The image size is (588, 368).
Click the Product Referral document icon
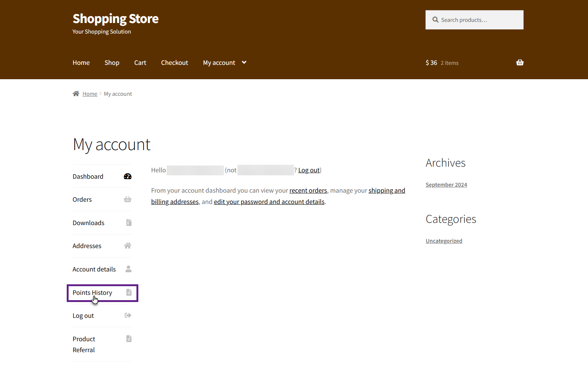pyautogui.click(x=129, y=339)
